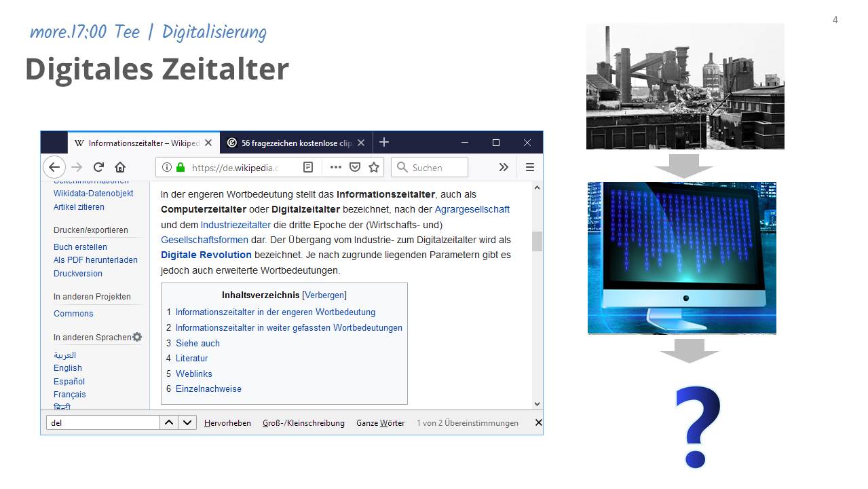Toggle Hervorheben highlight-all option

click(227, 423)
